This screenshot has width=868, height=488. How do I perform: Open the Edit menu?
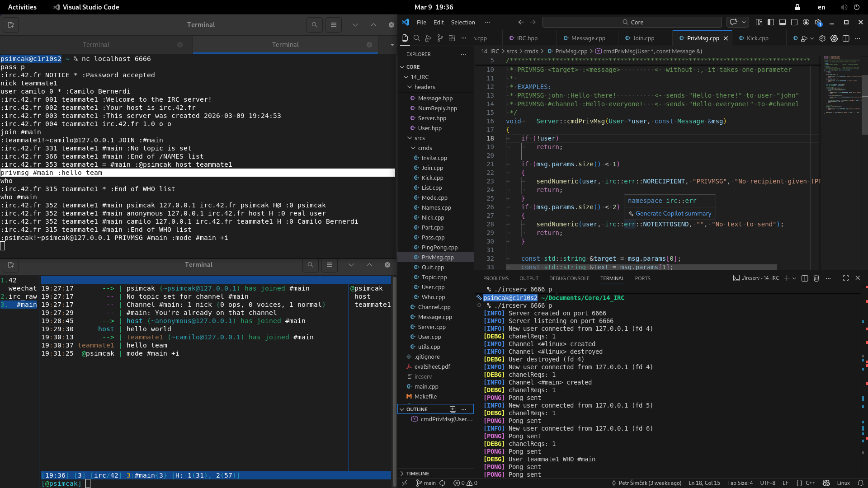(439, 22)
